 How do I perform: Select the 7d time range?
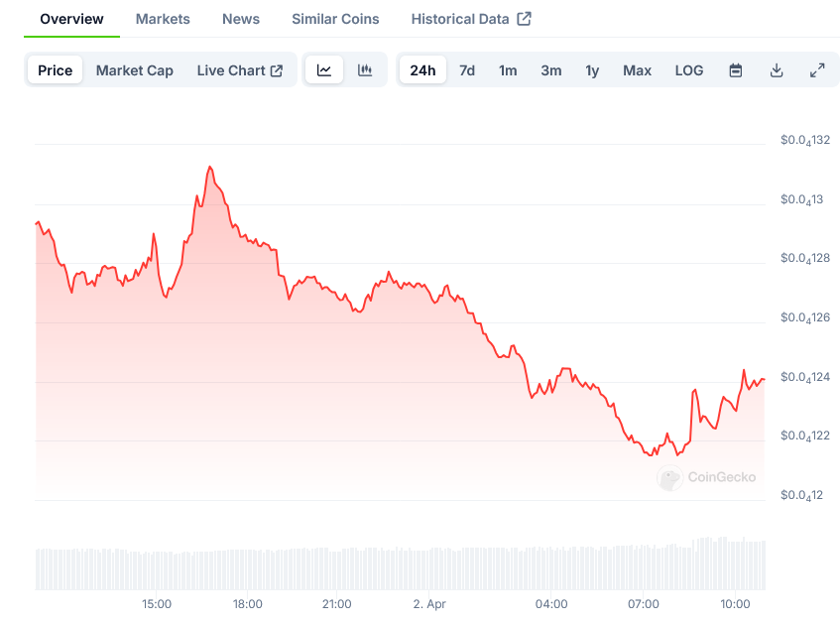[x=467, y=70]
